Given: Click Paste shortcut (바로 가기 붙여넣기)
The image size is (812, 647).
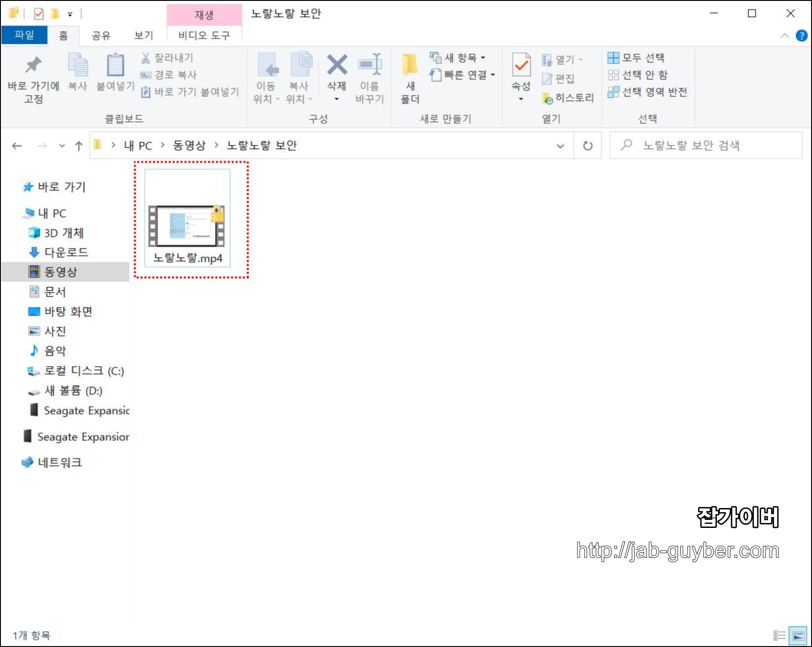Looking at the screenshot, I should click(190, 92).
